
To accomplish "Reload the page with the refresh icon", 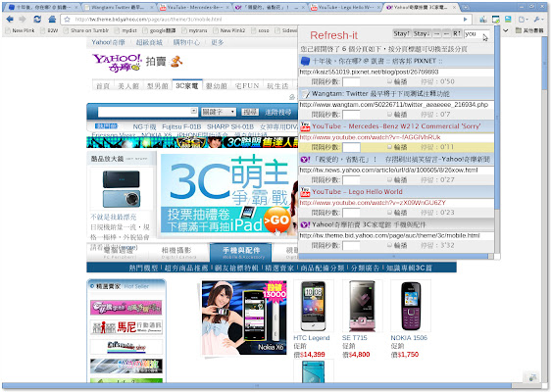I will coord(37,19).
